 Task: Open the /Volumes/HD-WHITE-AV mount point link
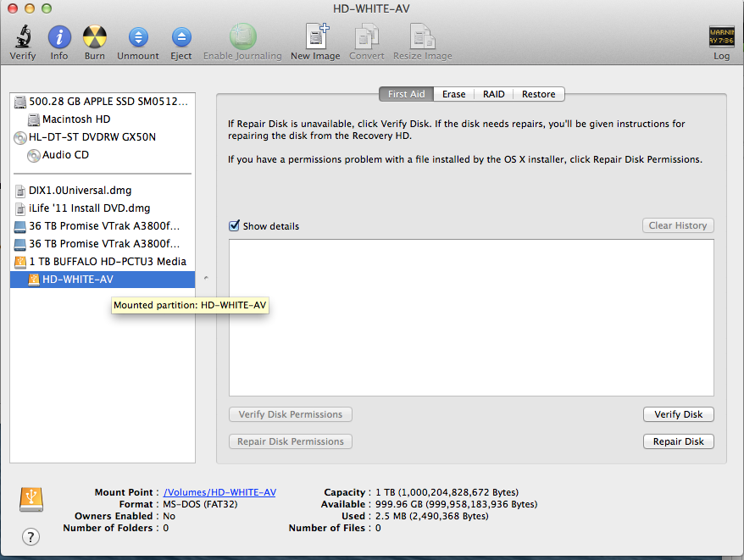click(x=219, y=492)
